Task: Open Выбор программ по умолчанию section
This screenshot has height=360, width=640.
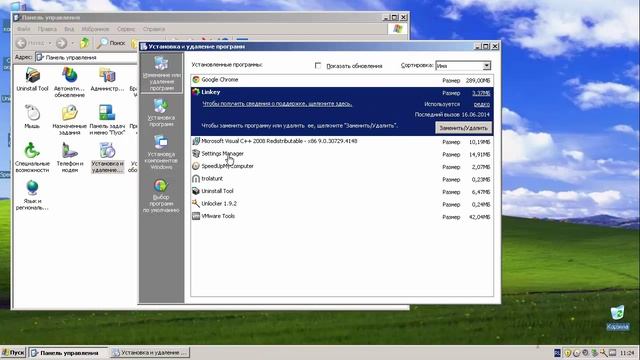Action: [162, 196]
